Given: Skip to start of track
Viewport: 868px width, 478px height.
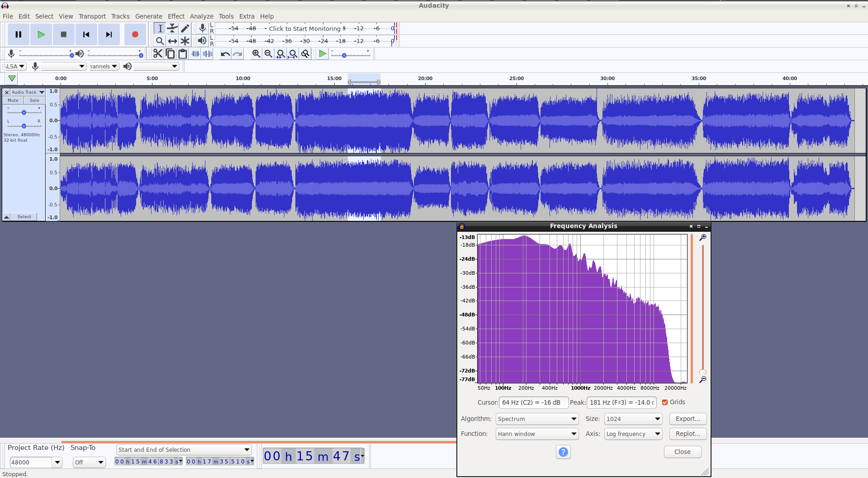Looking at the screenshot, I should [86, 34].
